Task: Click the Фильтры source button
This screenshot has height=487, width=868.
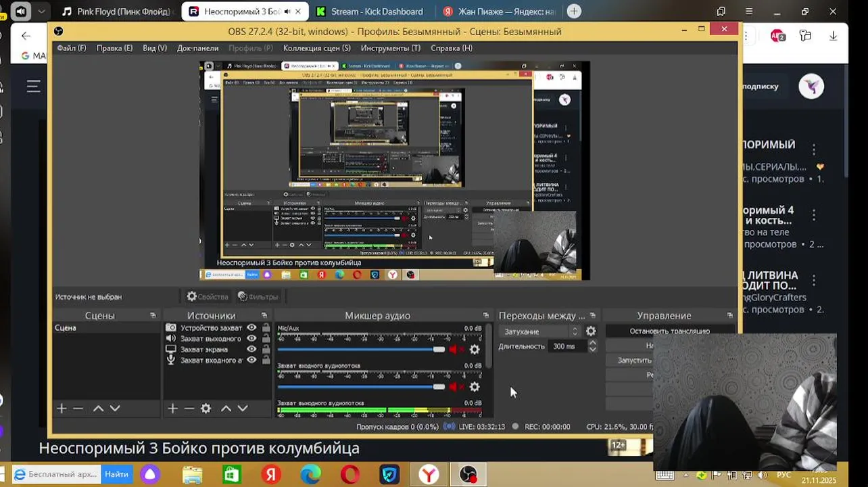Action: 258,297
